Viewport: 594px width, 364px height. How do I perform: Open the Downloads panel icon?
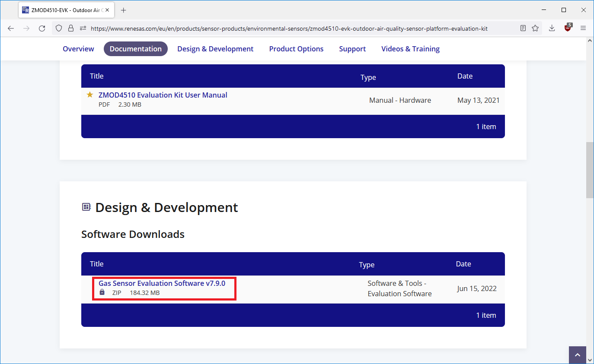pyautogui.click(x=552, y=28)
